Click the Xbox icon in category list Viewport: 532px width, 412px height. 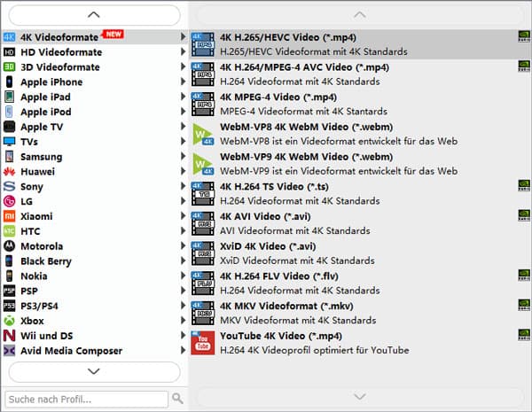click(x=10, y=321)
